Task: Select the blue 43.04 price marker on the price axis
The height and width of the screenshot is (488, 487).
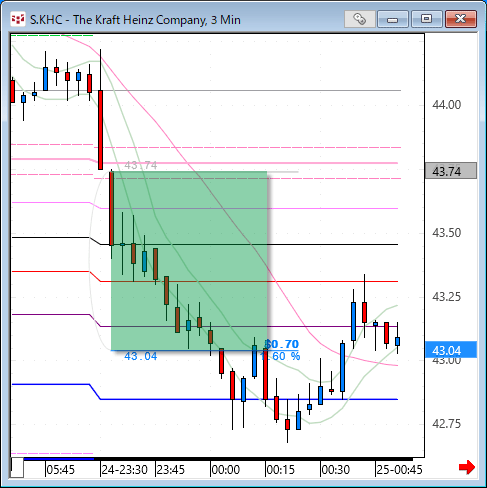Action: tap(451, 350)
